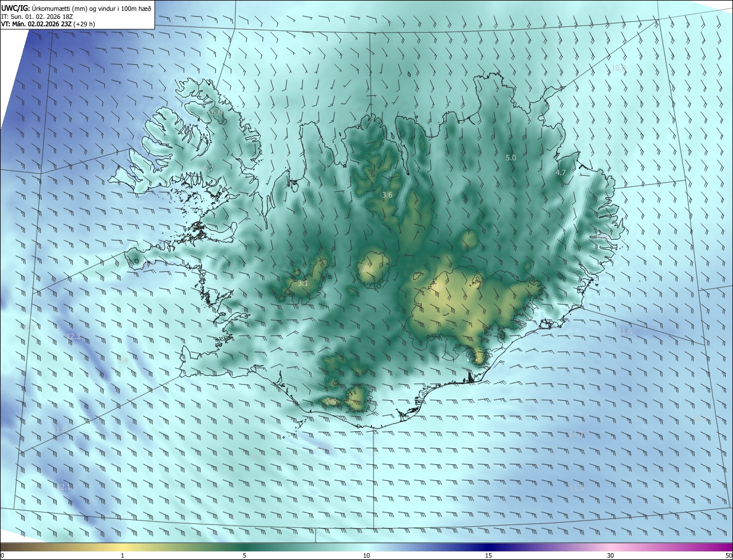Click the colorbar tick label '0'

[x=2, y=555]
